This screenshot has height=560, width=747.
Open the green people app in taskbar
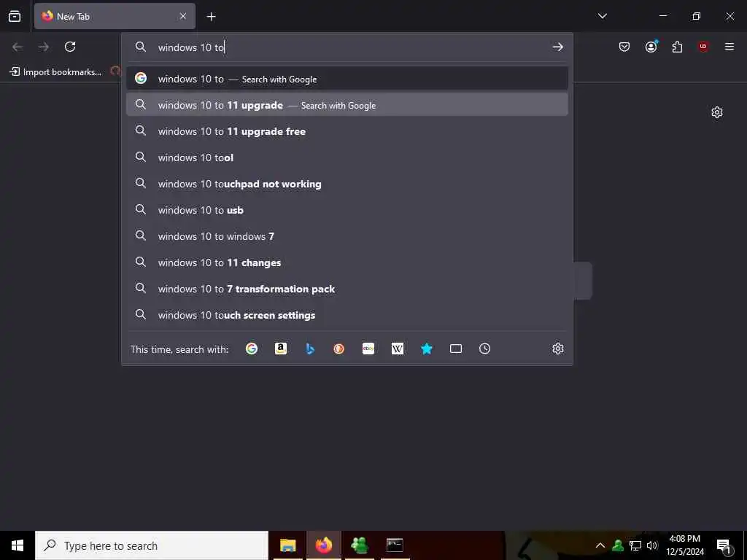[359, 545]
